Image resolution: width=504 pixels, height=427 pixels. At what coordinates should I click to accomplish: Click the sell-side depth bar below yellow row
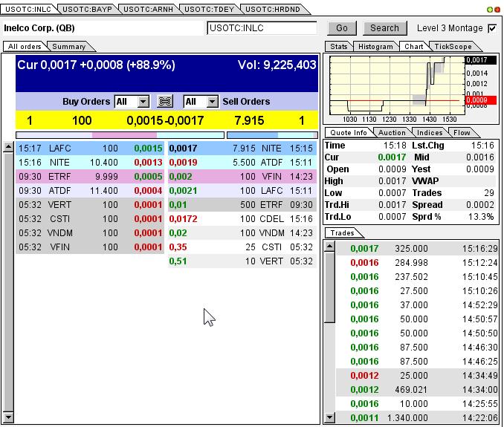272,135
